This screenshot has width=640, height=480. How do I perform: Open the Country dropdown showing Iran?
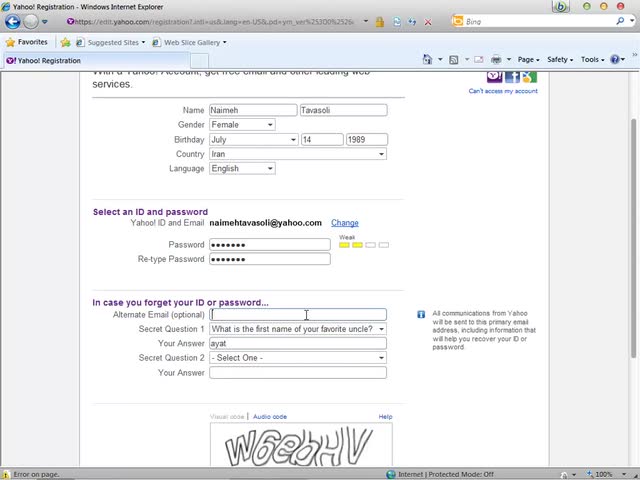(298, 154)
